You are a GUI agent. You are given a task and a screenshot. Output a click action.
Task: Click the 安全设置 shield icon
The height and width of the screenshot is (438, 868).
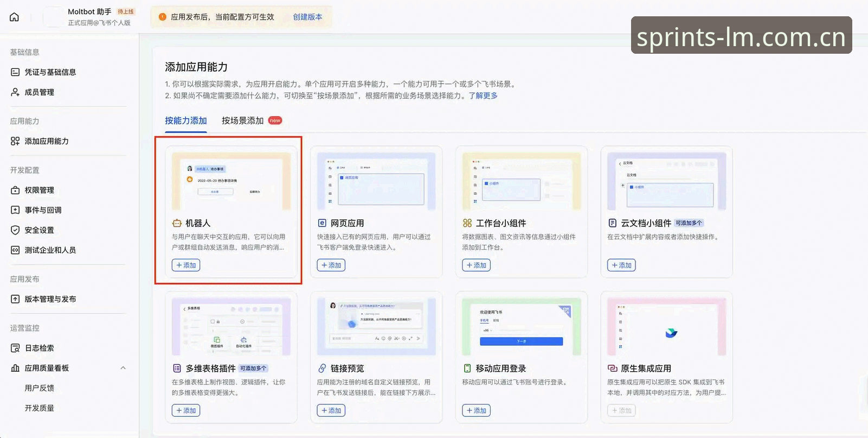[x=15, y=230]
